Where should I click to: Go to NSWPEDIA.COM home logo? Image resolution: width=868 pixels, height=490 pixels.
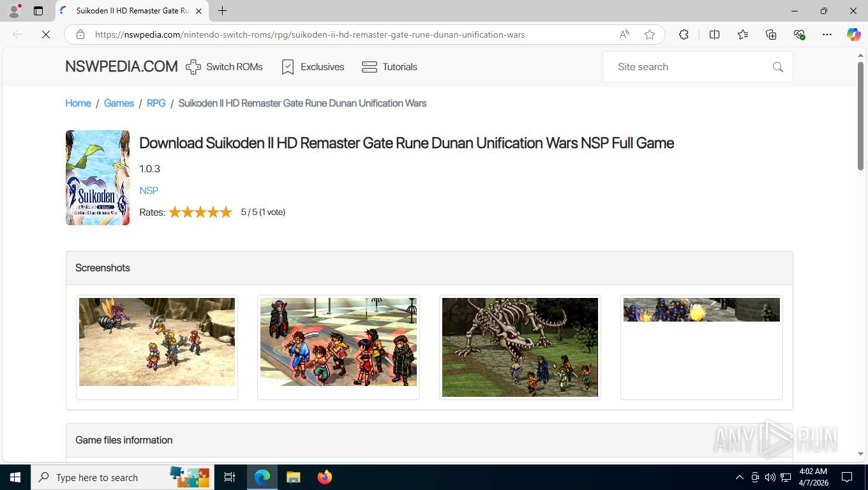coord(121,67)
